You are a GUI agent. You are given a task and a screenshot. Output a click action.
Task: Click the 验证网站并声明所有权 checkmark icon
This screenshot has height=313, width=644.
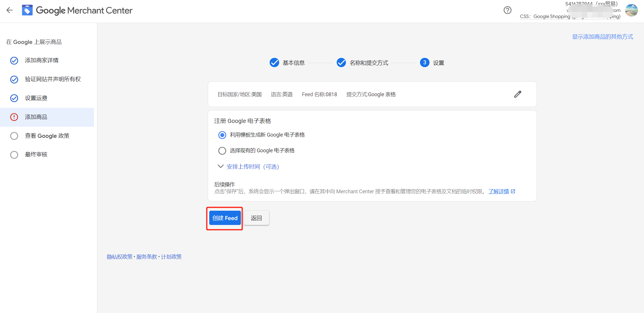[14, 79]
